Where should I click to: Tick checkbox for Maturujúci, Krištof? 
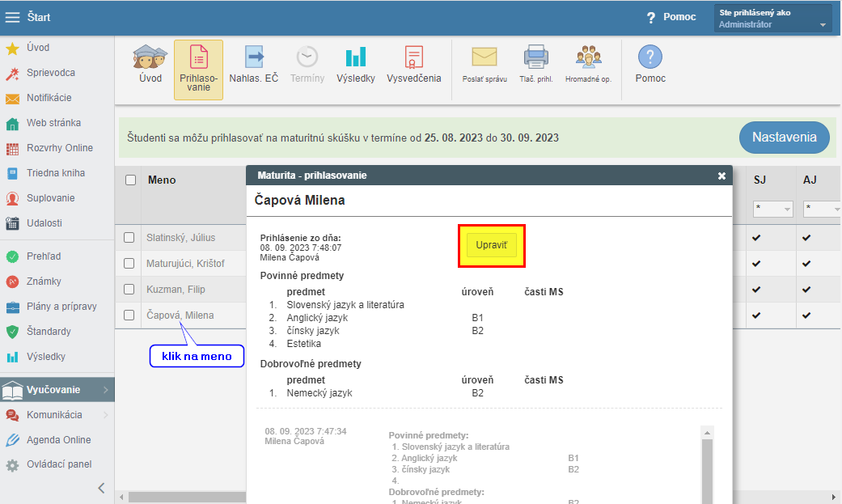[x=129, y=263]
